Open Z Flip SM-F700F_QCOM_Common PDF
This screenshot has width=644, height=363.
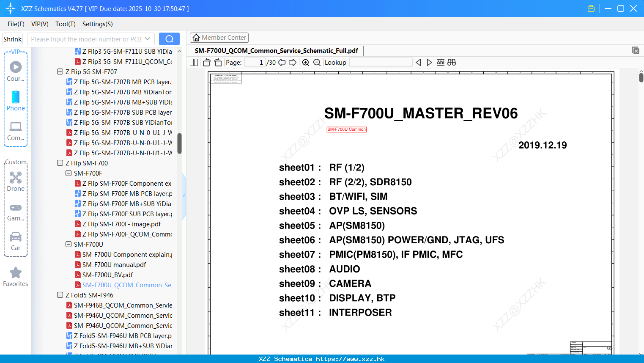tap(123, 234)
